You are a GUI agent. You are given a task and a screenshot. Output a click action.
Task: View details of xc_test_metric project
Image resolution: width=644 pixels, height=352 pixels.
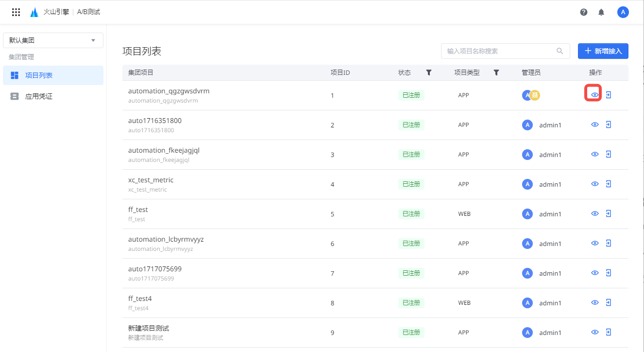tap(594, 184)
